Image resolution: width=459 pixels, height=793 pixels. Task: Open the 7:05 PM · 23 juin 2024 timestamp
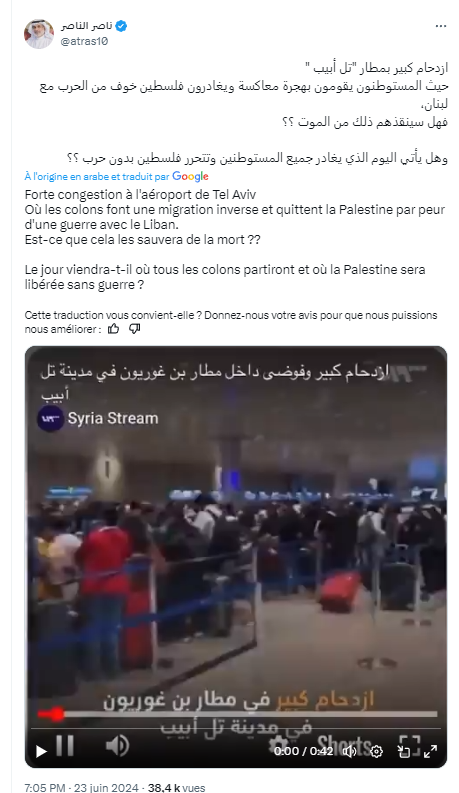click(81, 787)
